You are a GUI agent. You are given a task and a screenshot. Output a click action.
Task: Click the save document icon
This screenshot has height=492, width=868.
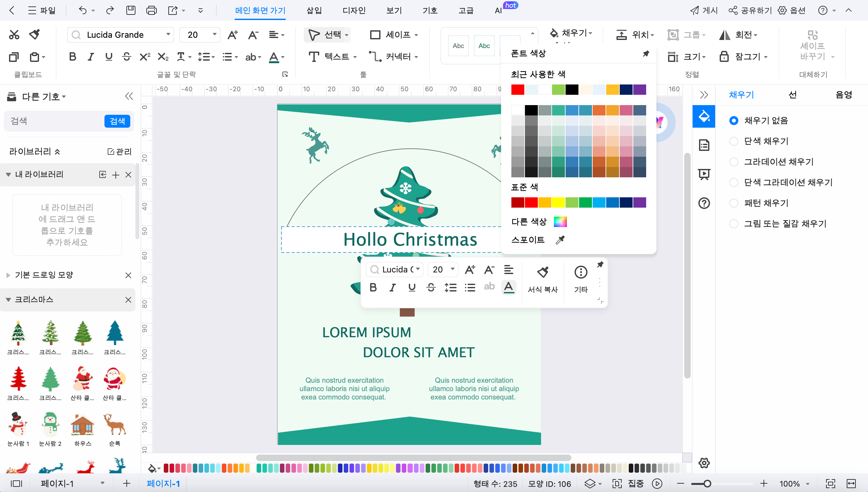(x=131, y=10)
